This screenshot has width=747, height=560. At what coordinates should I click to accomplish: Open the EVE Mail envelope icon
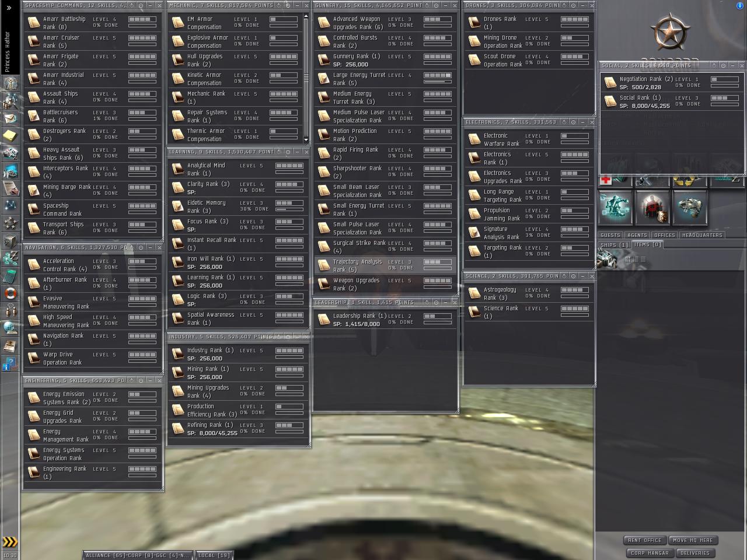coord(11,118)
